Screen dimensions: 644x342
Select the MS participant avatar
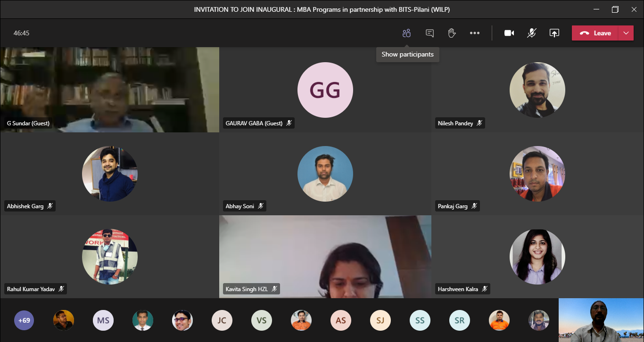(x=103, y=320)
